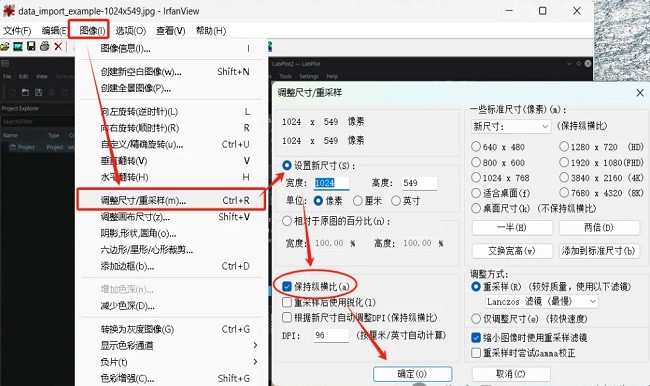Select the 适合桌面(f) option
The height and width of the screenshot is (386, 650).
476,193
